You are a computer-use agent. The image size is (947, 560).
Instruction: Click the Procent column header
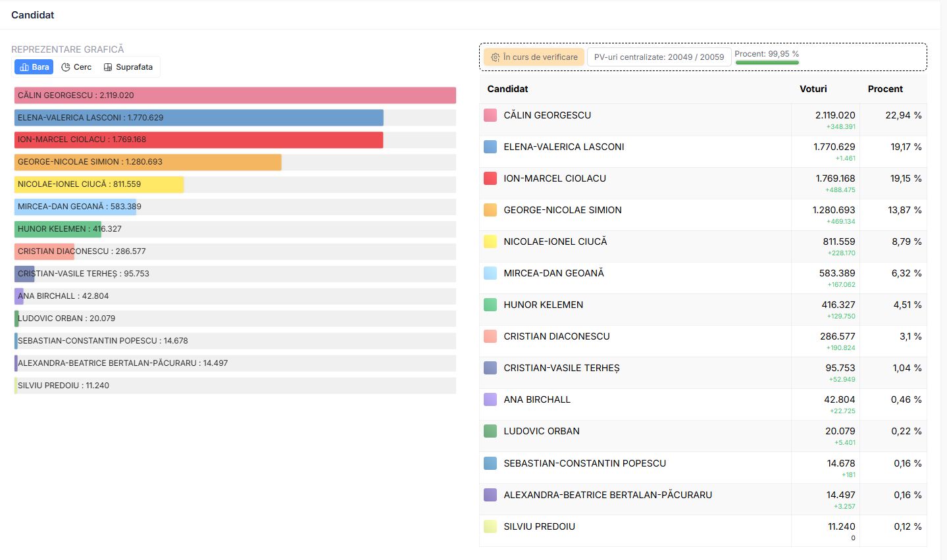(884, 89)
